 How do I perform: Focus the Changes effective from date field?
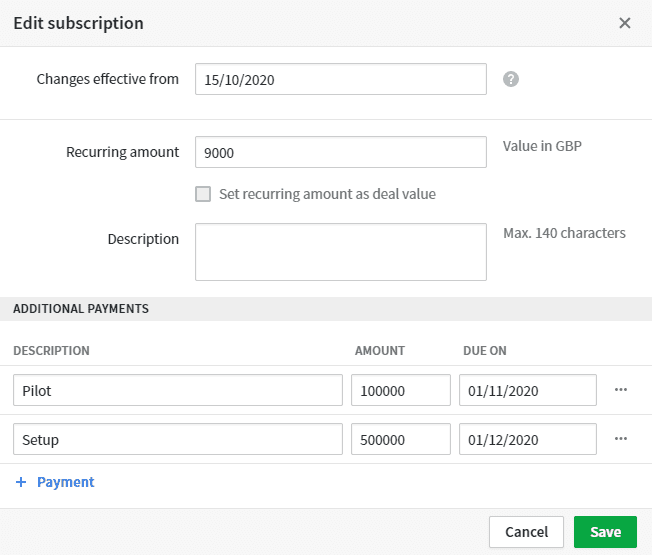click(341, 79)
